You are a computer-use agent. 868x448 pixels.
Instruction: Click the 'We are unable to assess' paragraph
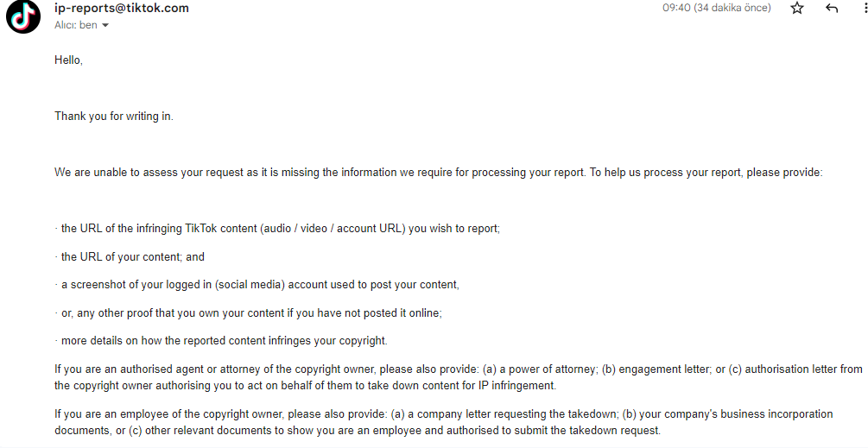click(439, 172)
